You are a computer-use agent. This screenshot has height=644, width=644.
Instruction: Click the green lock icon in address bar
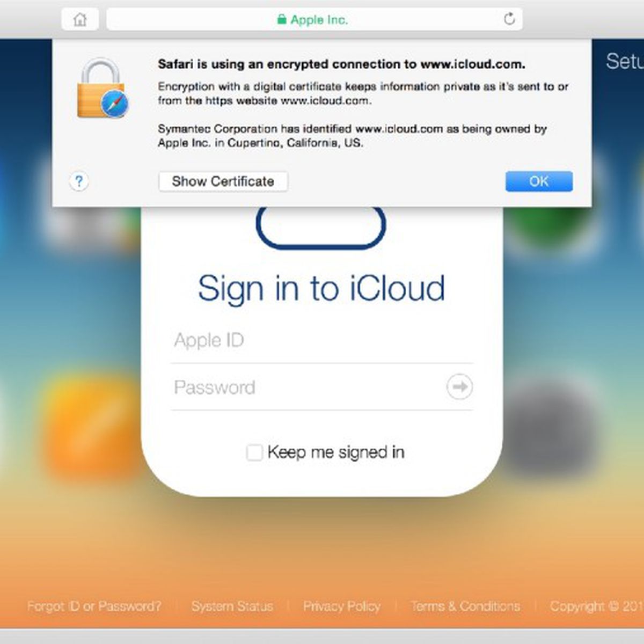[282, 20]
